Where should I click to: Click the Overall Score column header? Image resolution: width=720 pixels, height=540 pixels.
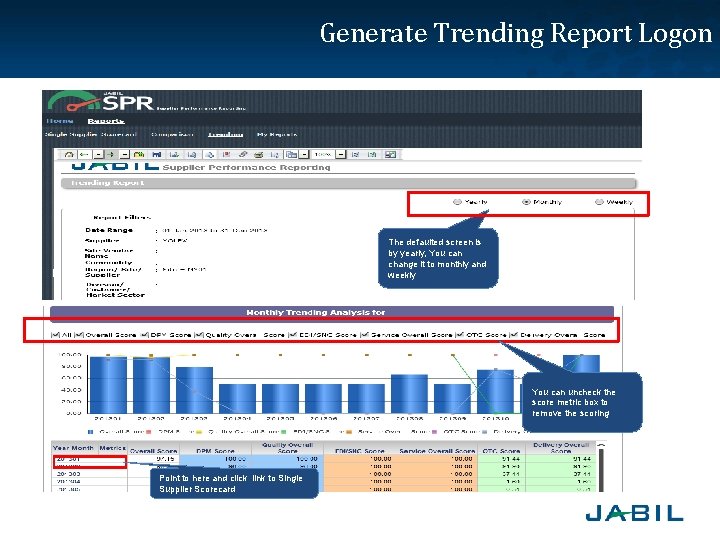point(153,451)
